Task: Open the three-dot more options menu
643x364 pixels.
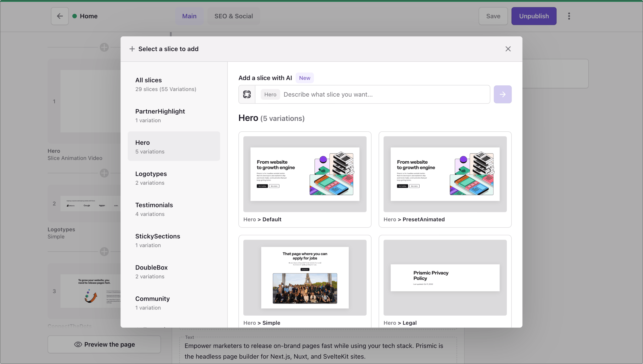Action: pos(569,16)
